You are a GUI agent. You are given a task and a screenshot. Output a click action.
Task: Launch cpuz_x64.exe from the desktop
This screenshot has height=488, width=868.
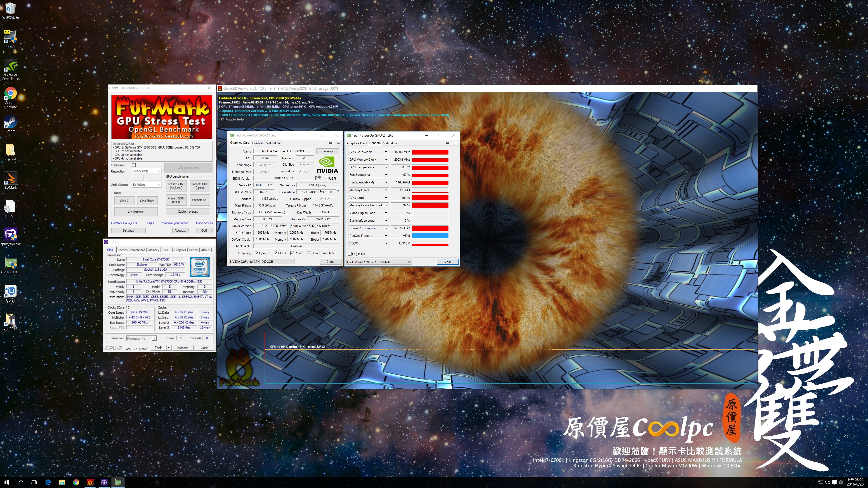10,237
